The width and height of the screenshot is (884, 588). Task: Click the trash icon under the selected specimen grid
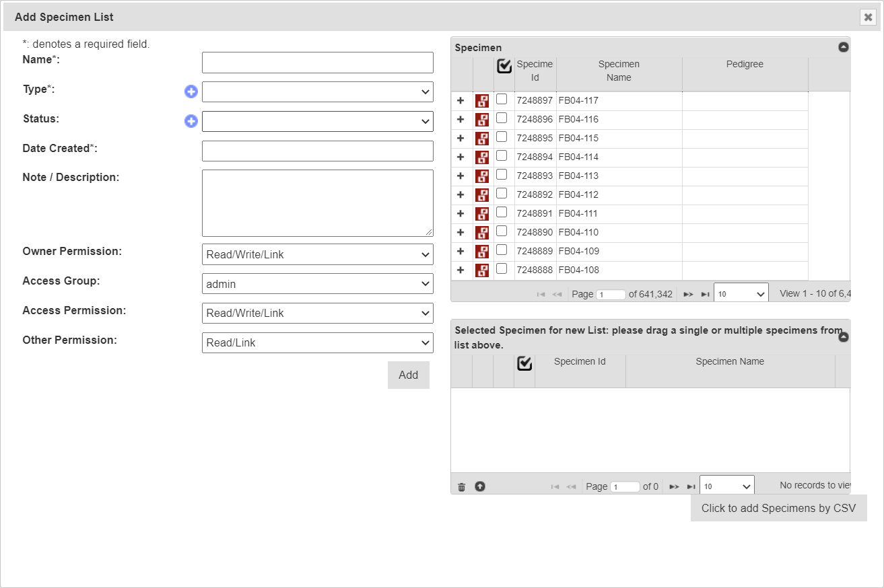click(x=461, y=486)
